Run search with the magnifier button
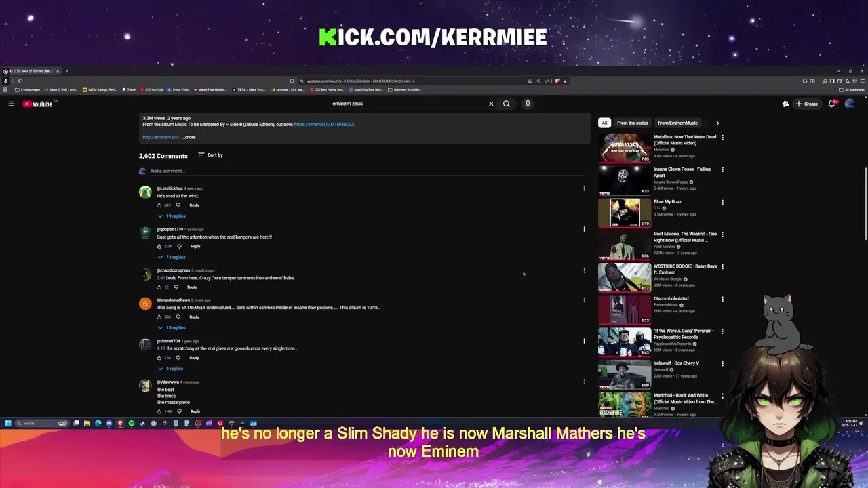 507,104
